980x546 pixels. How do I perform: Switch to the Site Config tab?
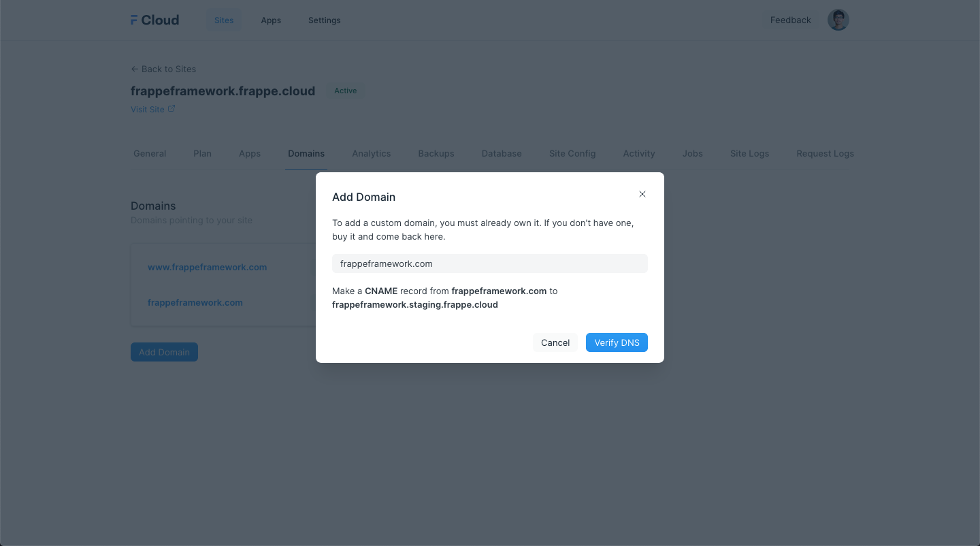[572, 153]
